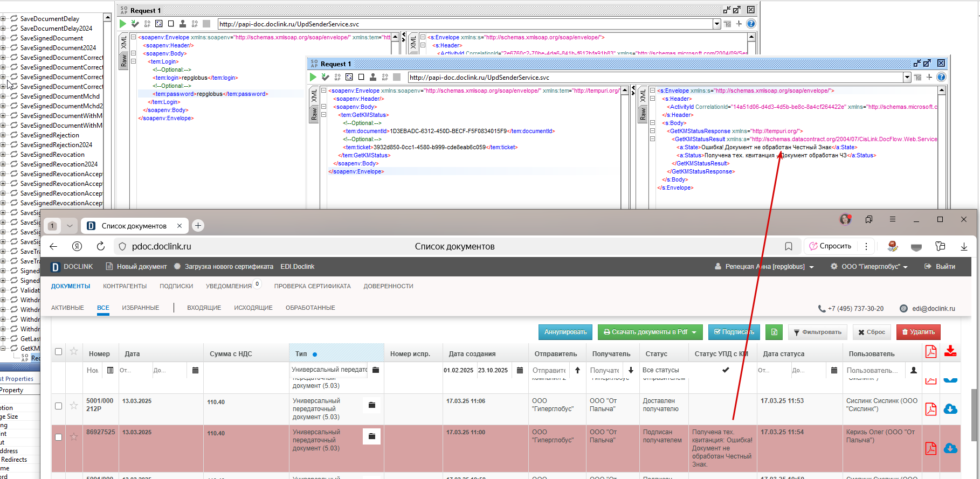Log out with the Выйти button

pyautogui.click(x=940, y=267)
